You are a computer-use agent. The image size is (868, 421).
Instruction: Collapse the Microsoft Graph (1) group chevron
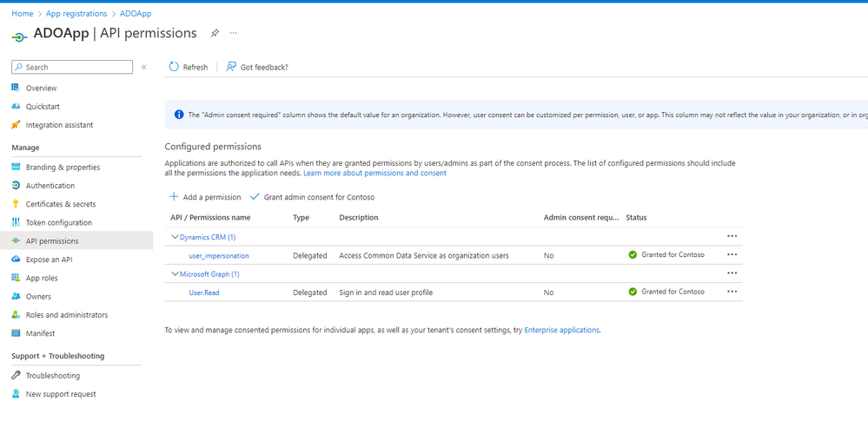(175, 273)
